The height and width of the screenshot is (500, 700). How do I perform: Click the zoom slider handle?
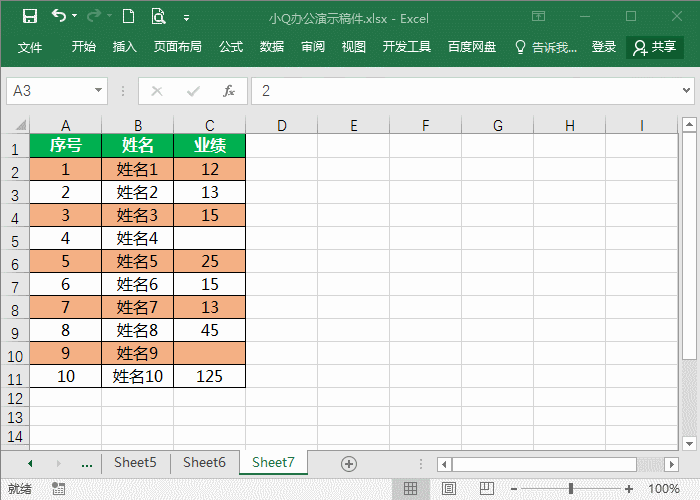point(571,488)
